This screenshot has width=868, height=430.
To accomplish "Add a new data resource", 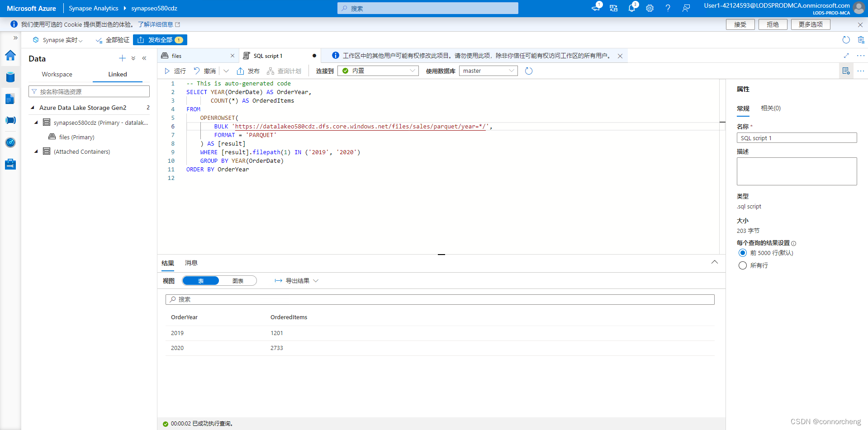I will click(x=122, y=58).
